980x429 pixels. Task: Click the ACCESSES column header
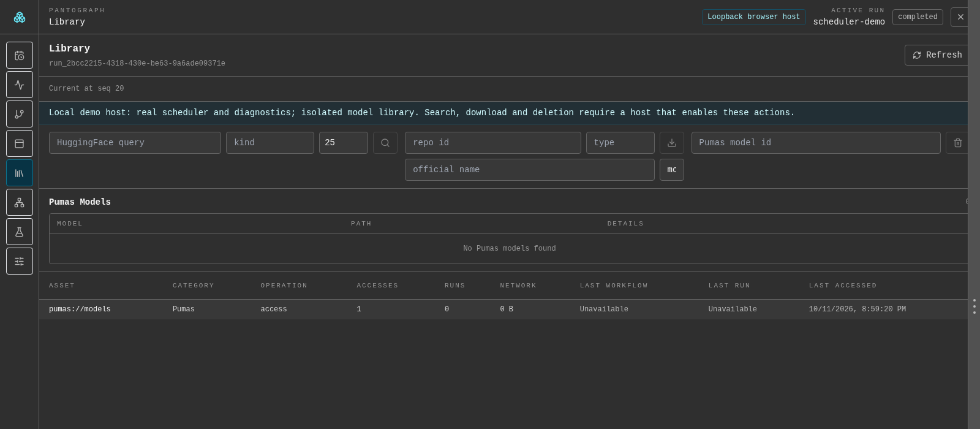click(x=378, y=286)
